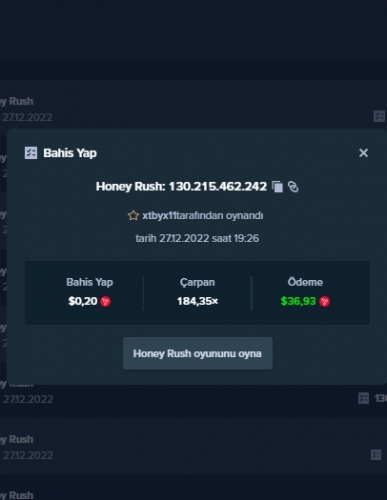The width and height of the screenshot is (387, 500).
Task: Open the xtbyx11 player profile link
Action: (x=159, y=215)
